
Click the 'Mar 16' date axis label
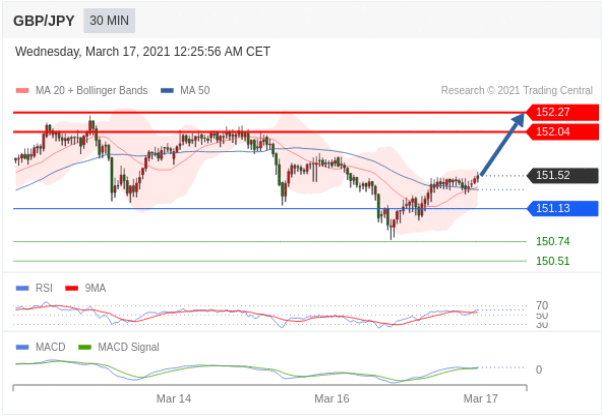332,399
